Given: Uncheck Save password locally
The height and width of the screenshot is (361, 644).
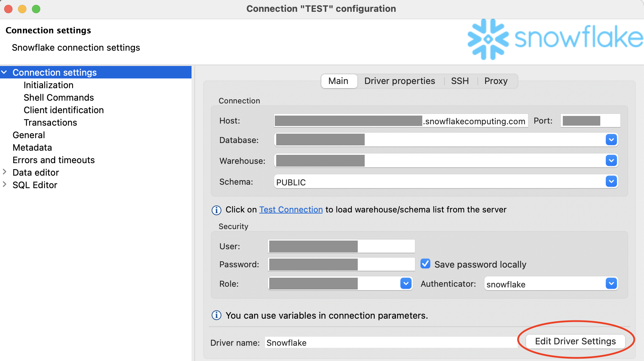Looking at the screenshot, I should [x=425, y=264].
